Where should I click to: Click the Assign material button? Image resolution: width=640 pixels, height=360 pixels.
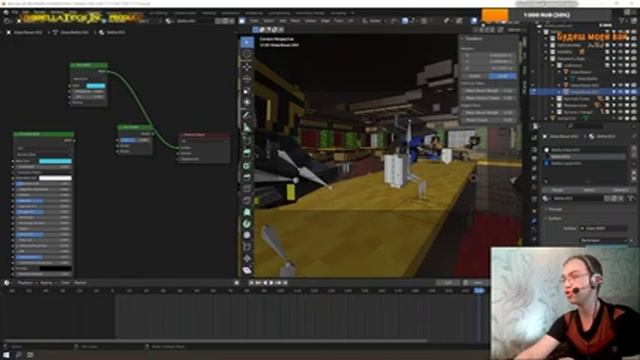(x=557, y=190)
